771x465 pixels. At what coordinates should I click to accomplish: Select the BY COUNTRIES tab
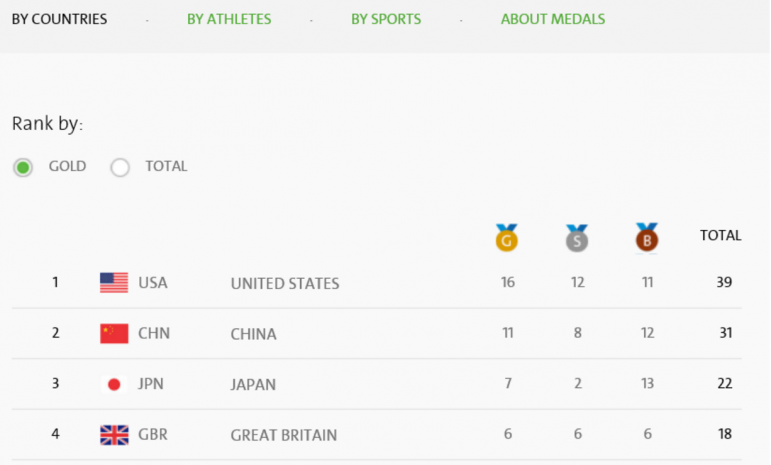pos(59,19)
